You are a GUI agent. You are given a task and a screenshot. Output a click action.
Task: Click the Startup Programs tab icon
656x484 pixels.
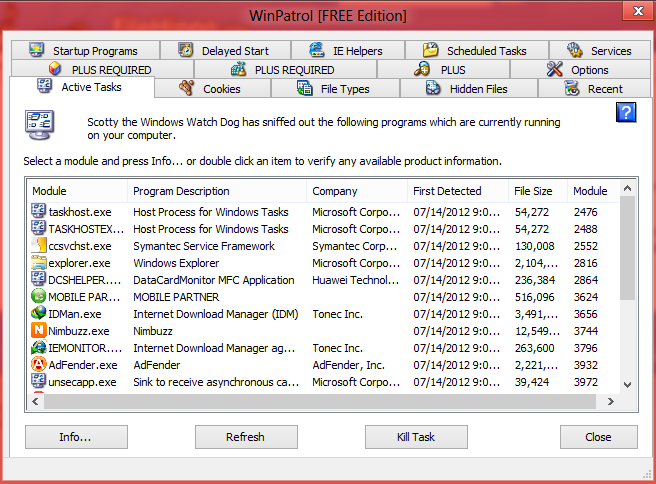(x=37, y=50)
